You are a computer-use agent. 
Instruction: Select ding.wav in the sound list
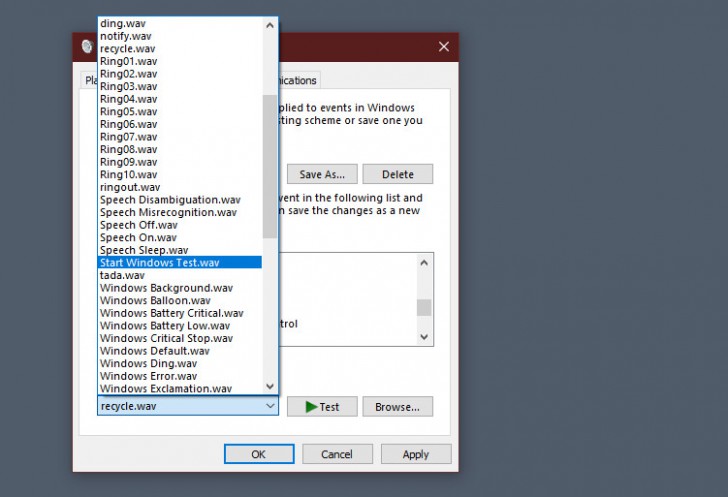[180, 23]
